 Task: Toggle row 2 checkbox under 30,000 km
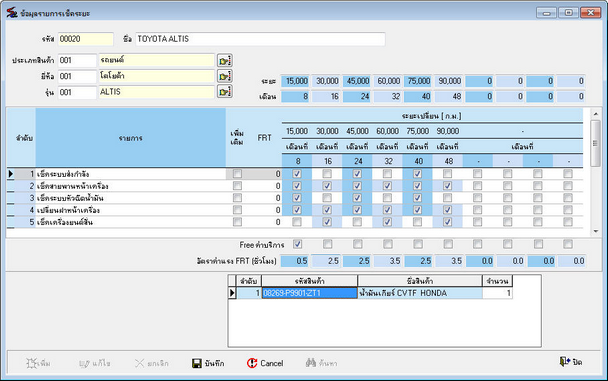(x=327, y=186)
